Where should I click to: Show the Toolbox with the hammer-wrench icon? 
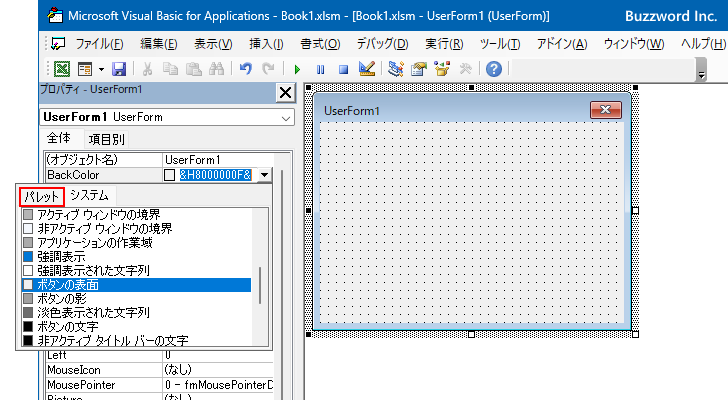(x=465, y=69)
